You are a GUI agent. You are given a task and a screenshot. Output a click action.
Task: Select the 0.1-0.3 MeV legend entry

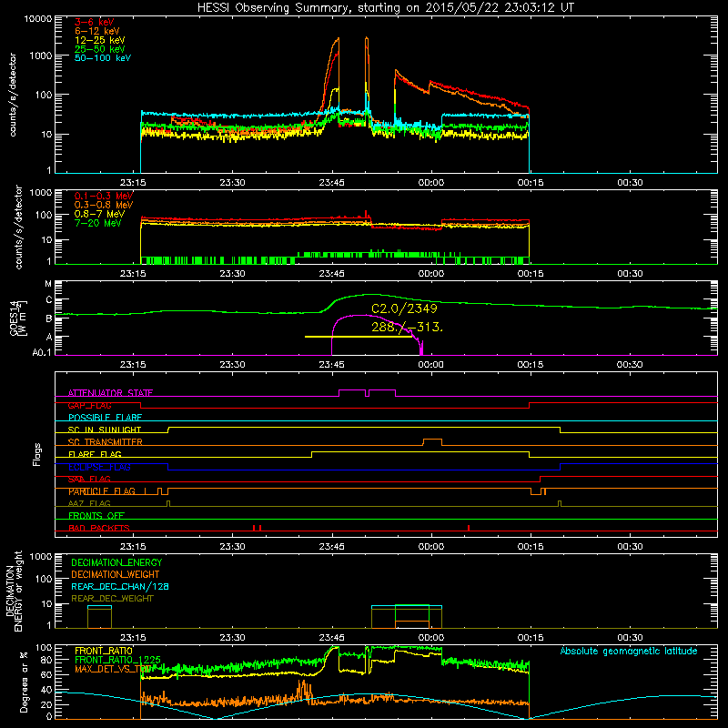[x=104, y=196]
